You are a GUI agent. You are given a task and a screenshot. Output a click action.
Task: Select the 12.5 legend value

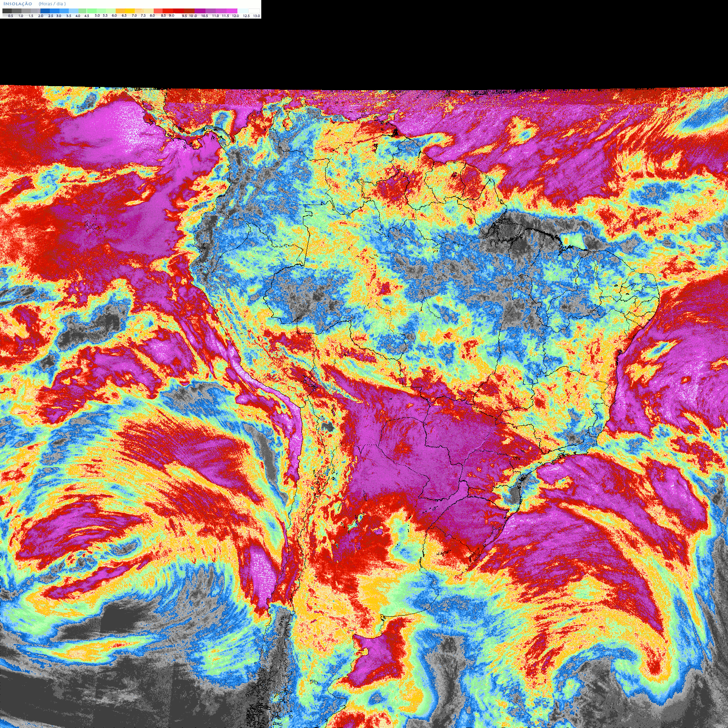[x=246, y=16]
